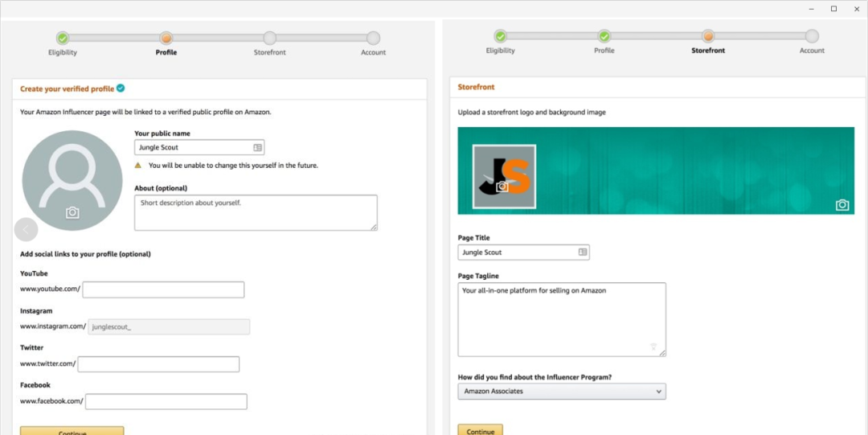The height and width of the screenshot is (435, 868).
Task: Upload a background image via the banner camera icon
Action: point(841,205)
